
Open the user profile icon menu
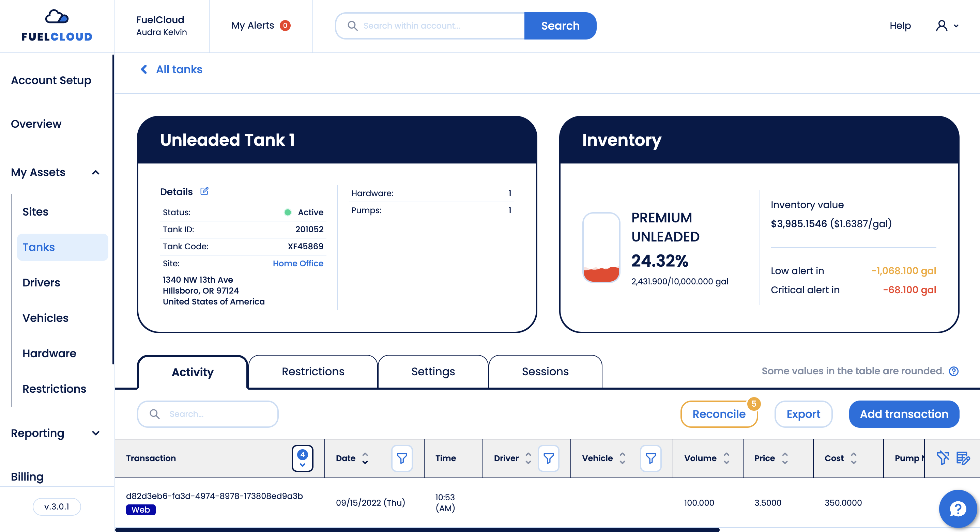pos(941,26)
